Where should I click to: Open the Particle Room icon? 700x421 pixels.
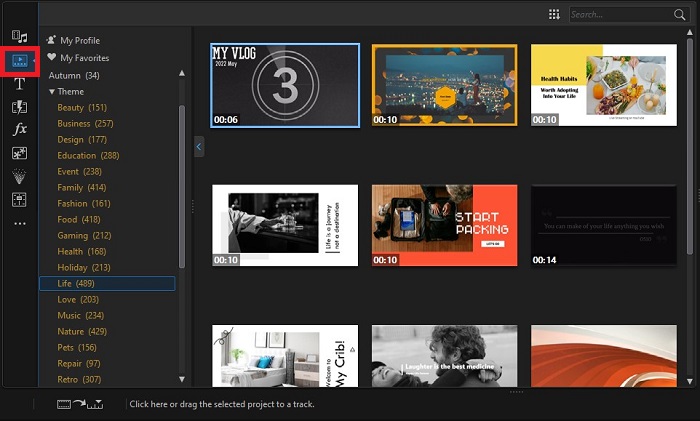tap(19, 177)
